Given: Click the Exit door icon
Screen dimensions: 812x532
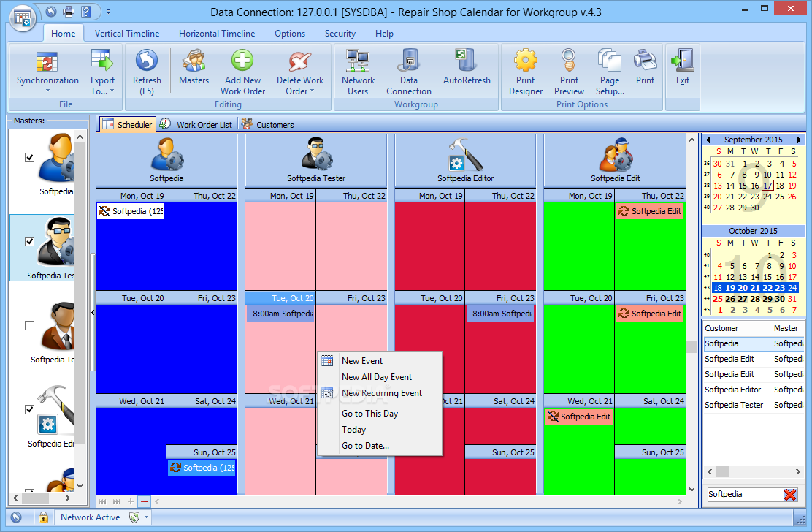Looking at the screenshot, I should (x=683, y=60).
